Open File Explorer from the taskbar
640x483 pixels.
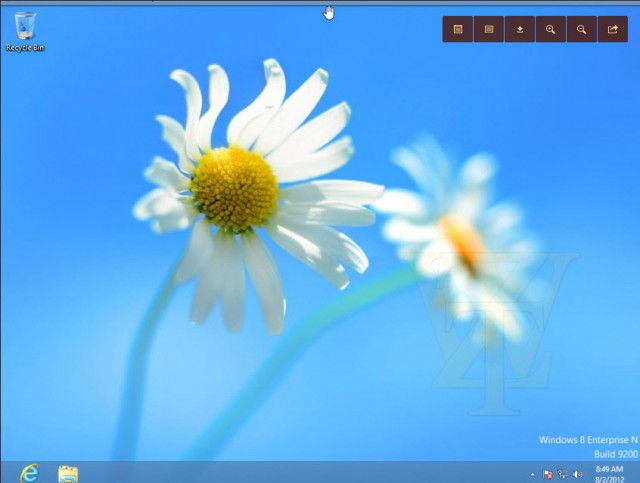pyautogui.click(x=68, y=474)
